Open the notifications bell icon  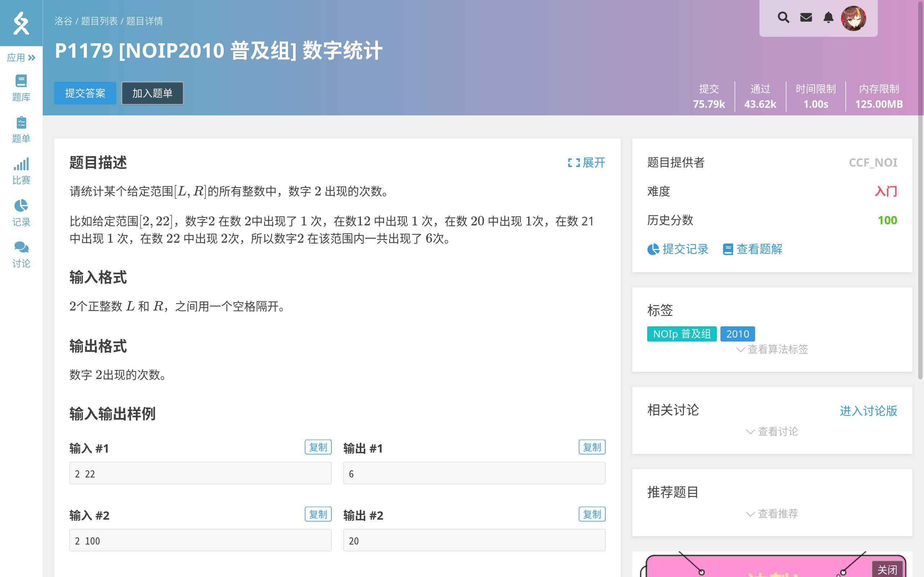click(828, 18)
